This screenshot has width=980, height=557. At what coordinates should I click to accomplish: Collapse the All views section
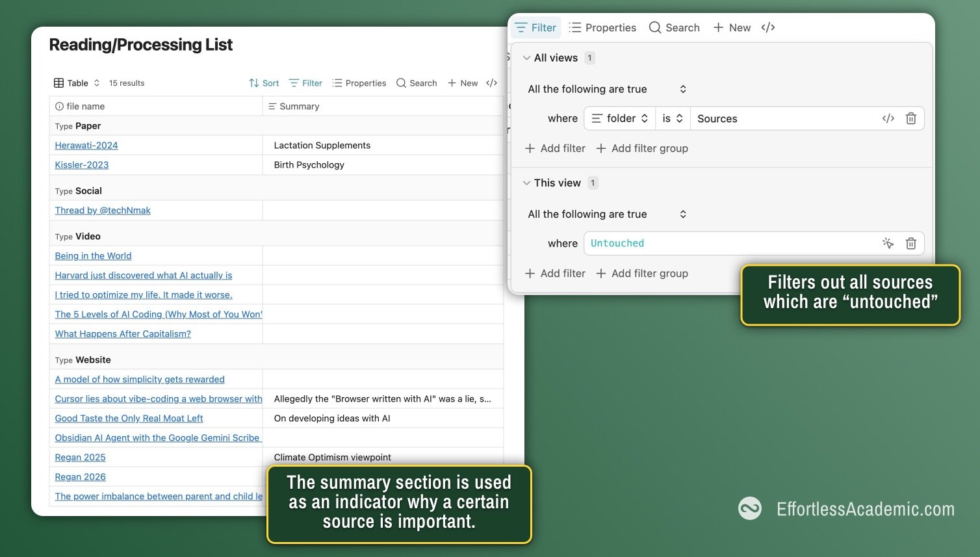(526, 58)
